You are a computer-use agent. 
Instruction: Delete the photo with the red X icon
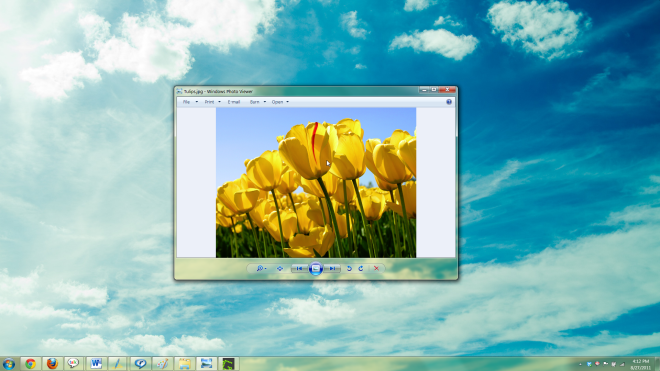point(376,268)
